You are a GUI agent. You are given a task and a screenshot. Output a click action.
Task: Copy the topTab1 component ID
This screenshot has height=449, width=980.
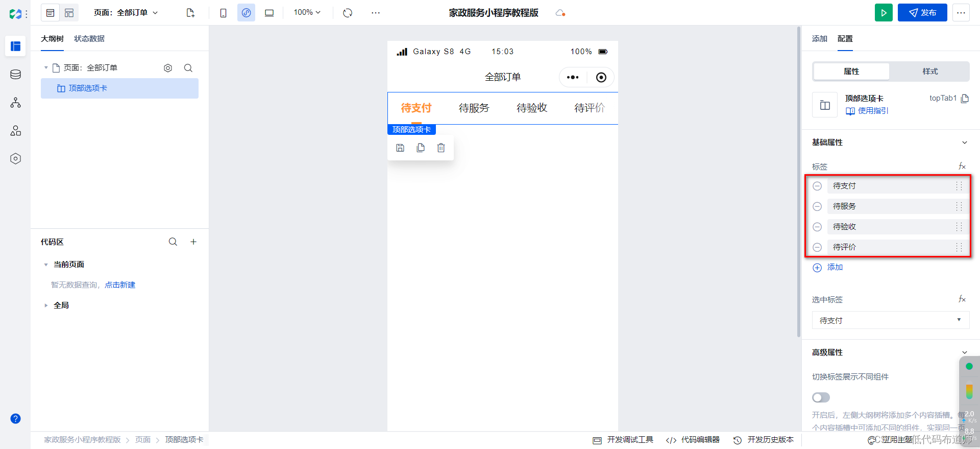tap(965, 98)
